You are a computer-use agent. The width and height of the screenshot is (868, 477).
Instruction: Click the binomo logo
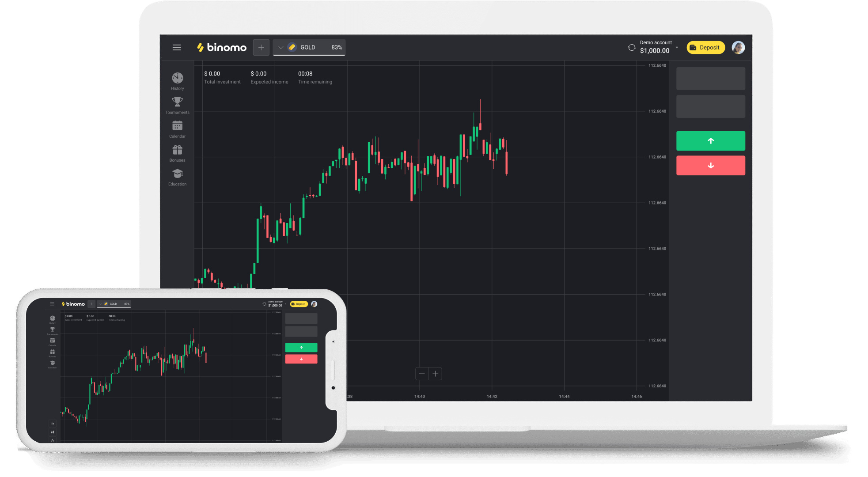tap(222, 47)
